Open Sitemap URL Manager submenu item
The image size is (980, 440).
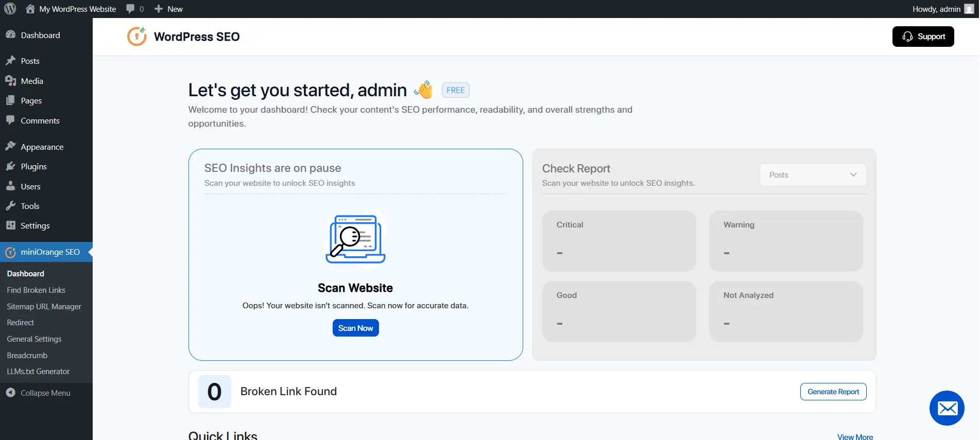coord(44,307)
